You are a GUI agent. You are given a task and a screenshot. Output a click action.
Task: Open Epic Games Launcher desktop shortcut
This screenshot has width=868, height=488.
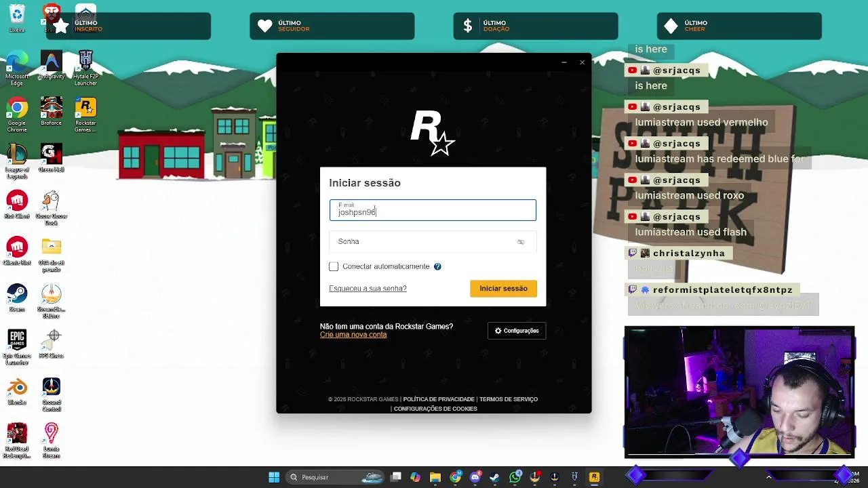coord(17,348)
